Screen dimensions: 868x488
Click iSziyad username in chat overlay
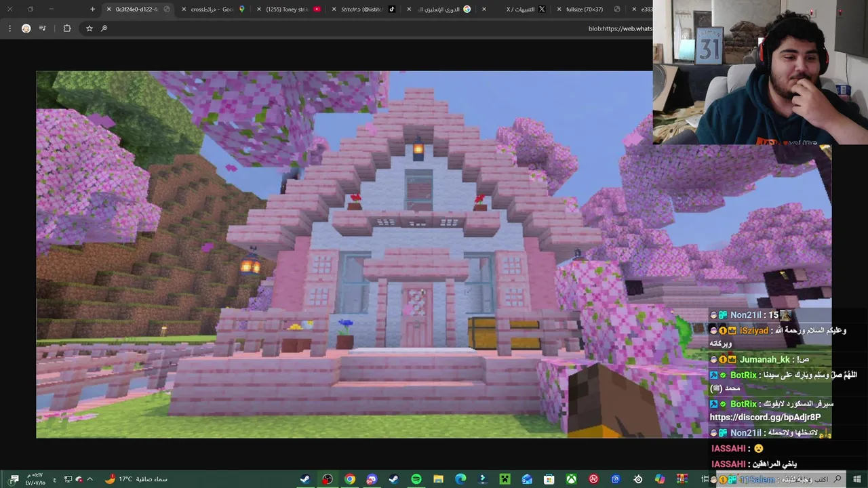754,331
